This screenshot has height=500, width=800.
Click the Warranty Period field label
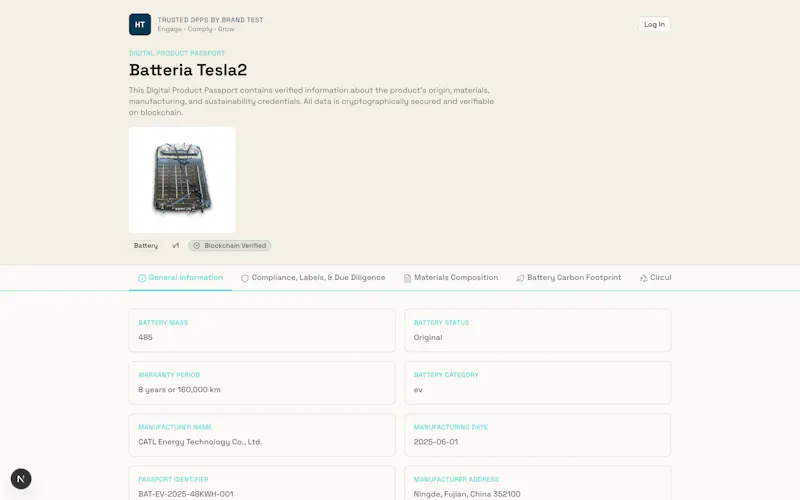tap(169, 375)
